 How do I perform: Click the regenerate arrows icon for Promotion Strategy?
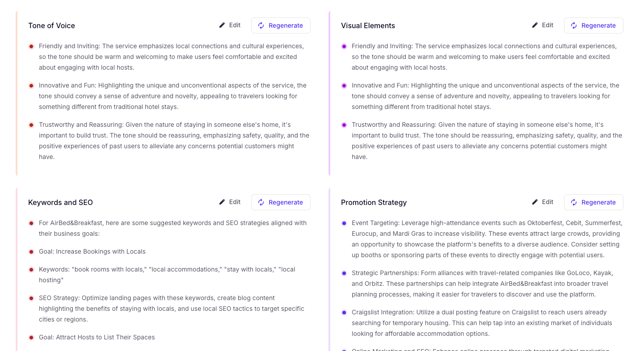(574, 202)
